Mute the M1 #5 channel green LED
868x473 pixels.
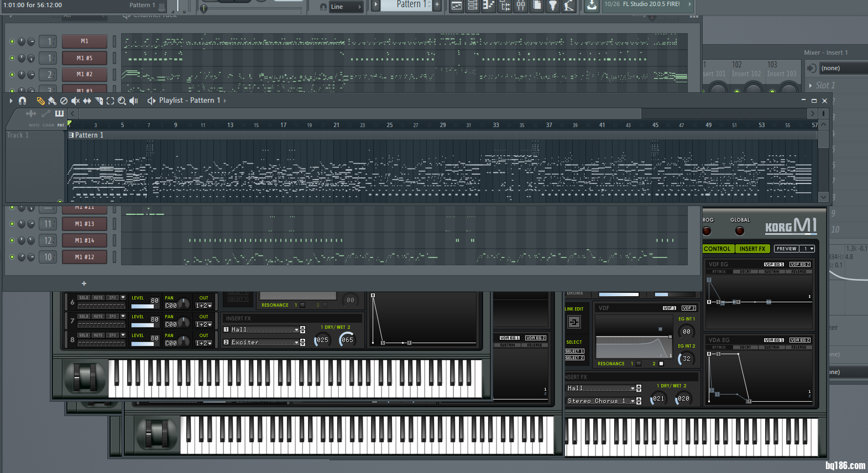(12, 58)
